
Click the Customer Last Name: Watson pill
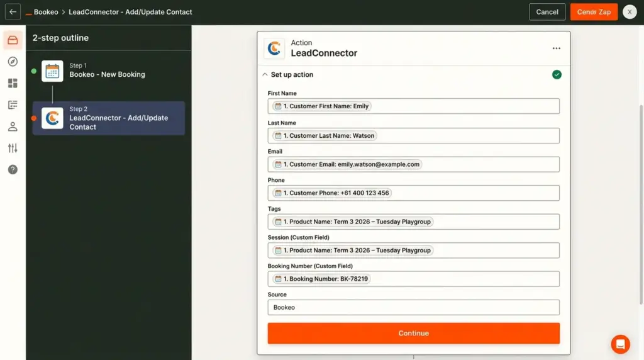pos(325,135)
